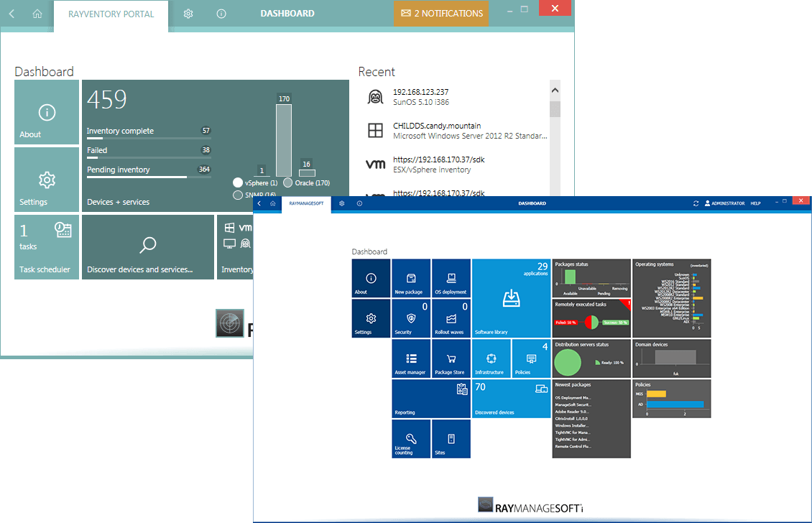812x523 pixels.
Task: Open the Settings tile in RayVentory dashboard
Action: click(47, 180)
